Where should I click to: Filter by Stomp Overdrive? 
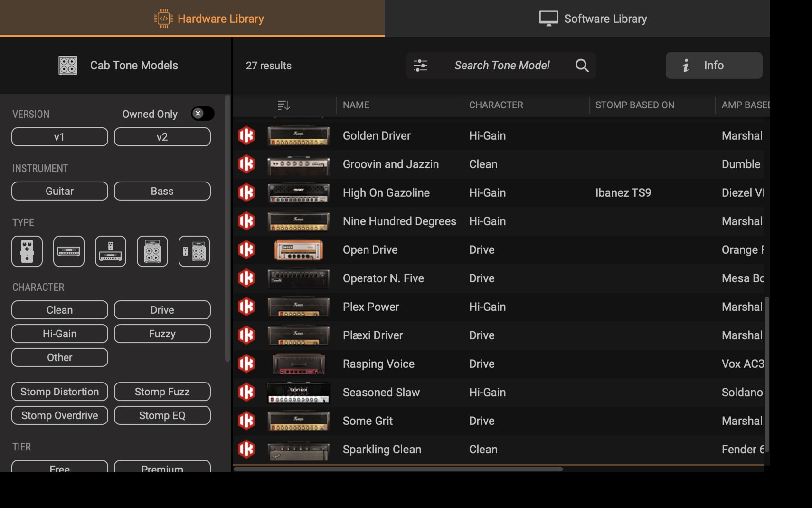[x=60, y=415]
